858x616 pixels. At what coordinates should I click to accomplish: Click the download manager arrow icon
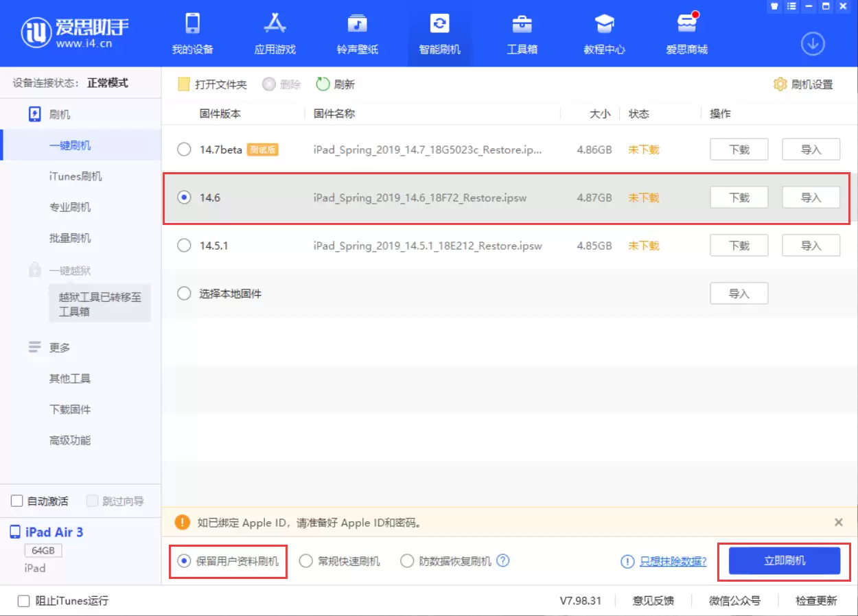coord(813,44)
